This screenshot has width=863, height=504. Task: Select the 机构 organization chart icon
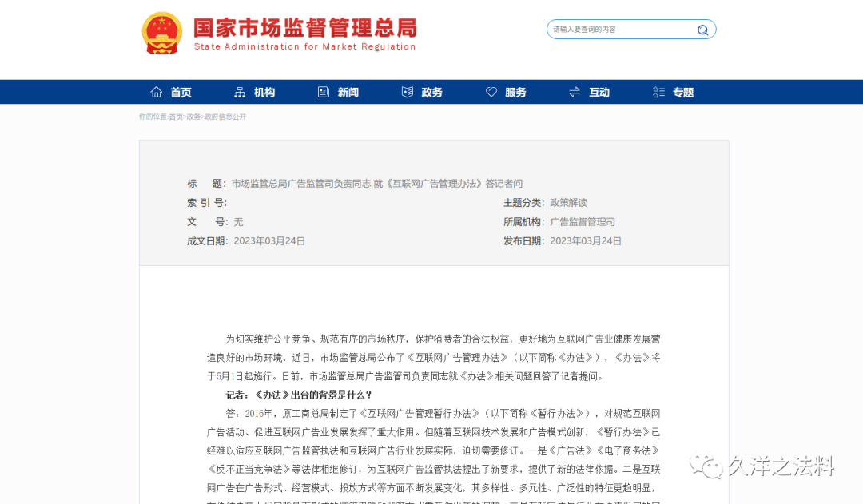click(238, 91)
